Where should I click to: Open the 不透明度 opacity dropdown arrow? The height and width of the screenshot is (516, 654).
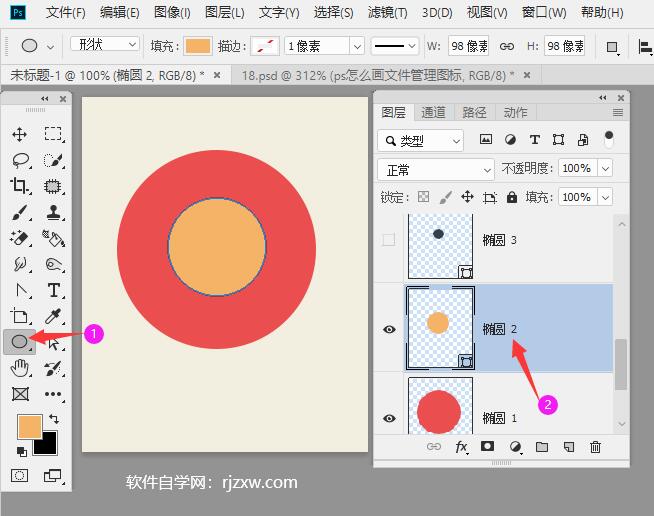(x=605, y=169)
